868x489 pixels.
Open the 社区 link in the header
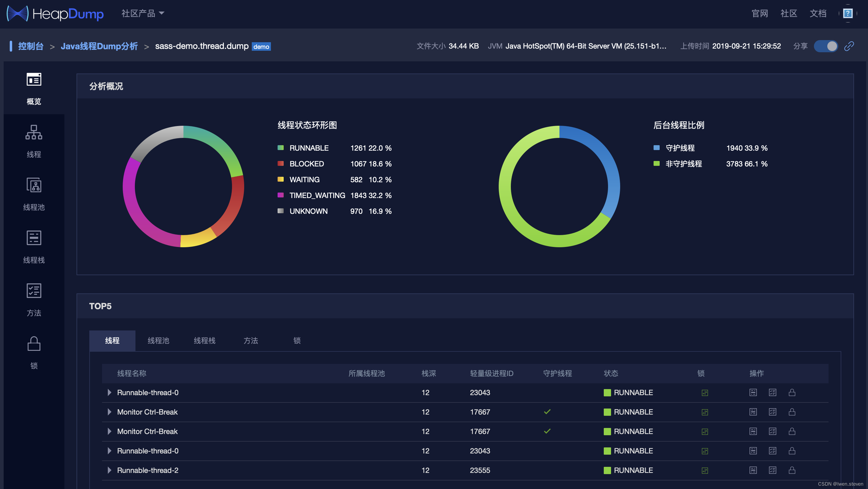click(x=788, y=13)
